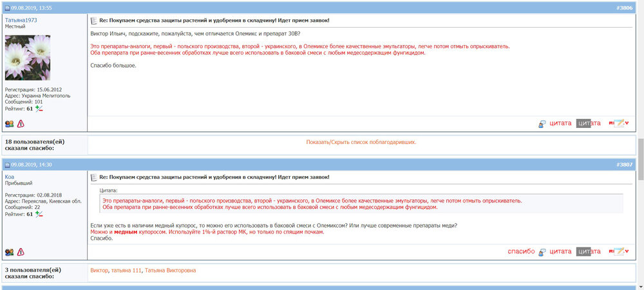This screenshot has height=290, width=644.
Task: Toggle multi-quote цитата button in post #3806
Action: pyautogui.click(x=588, y=123)
